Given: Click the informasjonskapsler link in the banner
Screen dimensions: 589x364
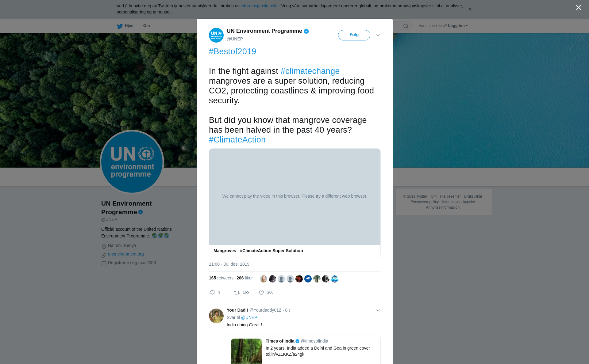Looking at the screenshot, I should (260, 6).
